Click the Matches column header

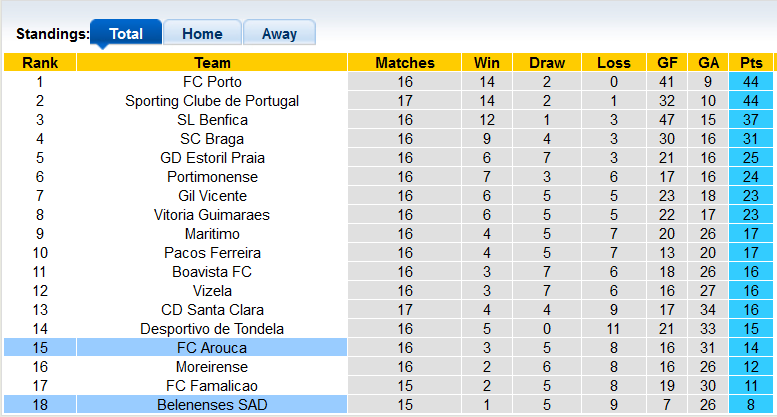point(405,63)
